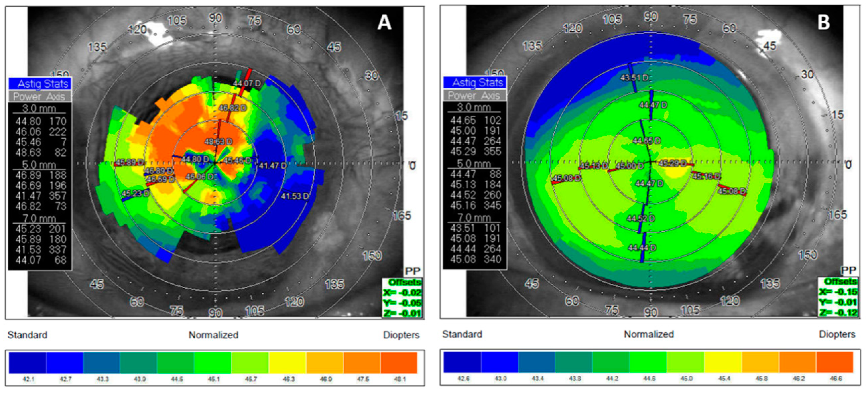This screenshot has height=395, width=868.
Task: Select the Power Axis header in panel A
Action: [x=40, y=97]
